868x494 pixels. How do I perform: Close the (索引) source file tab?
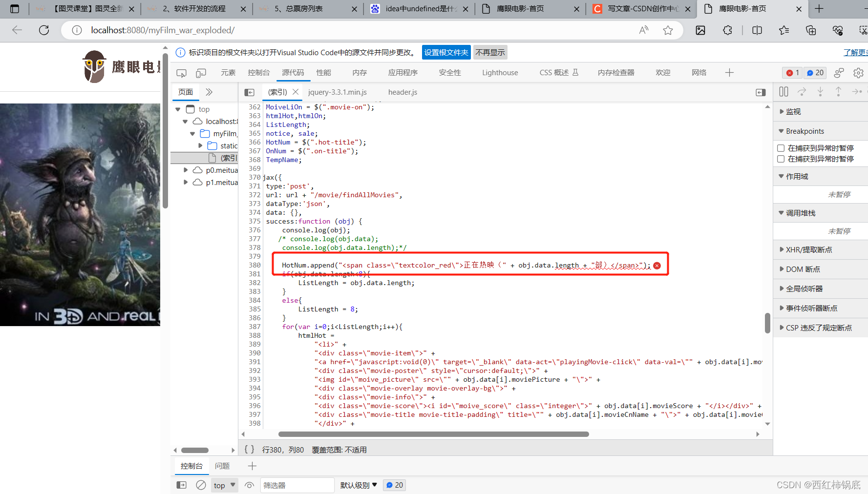pos(296,92)
